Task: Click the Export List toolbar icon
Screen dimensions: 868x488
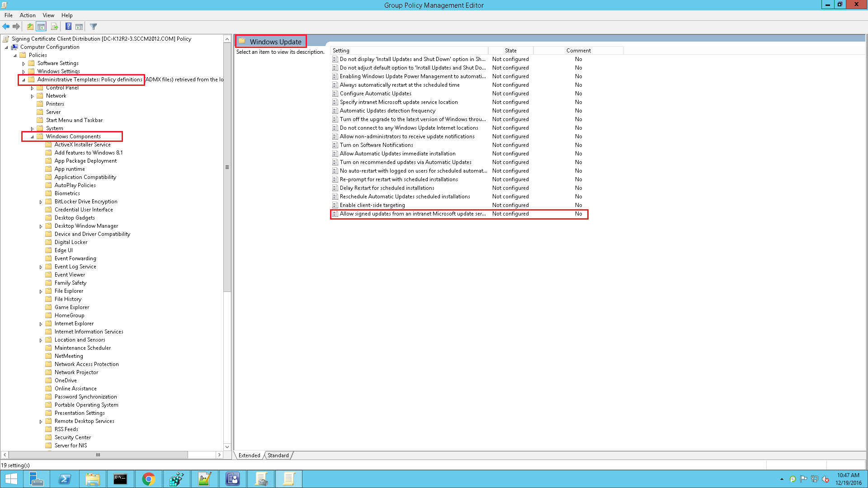Action: tap(54, 27)
